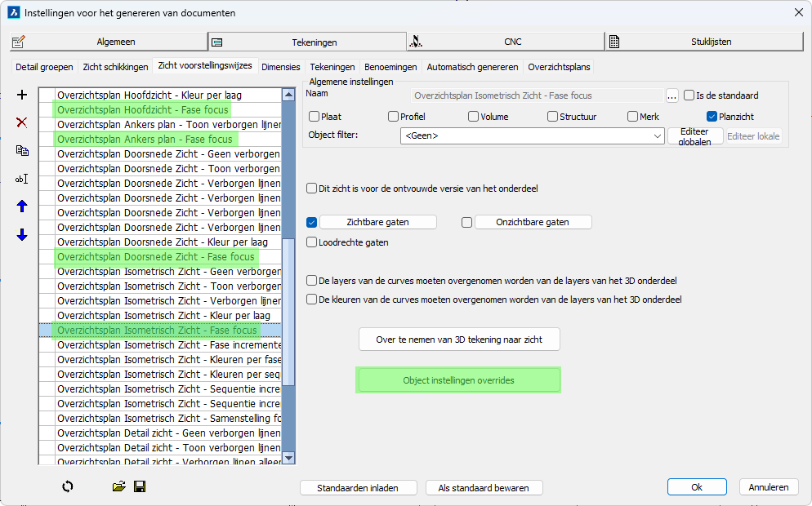
Task: Click the red delete X icon
Action: (x=22, y=122)
